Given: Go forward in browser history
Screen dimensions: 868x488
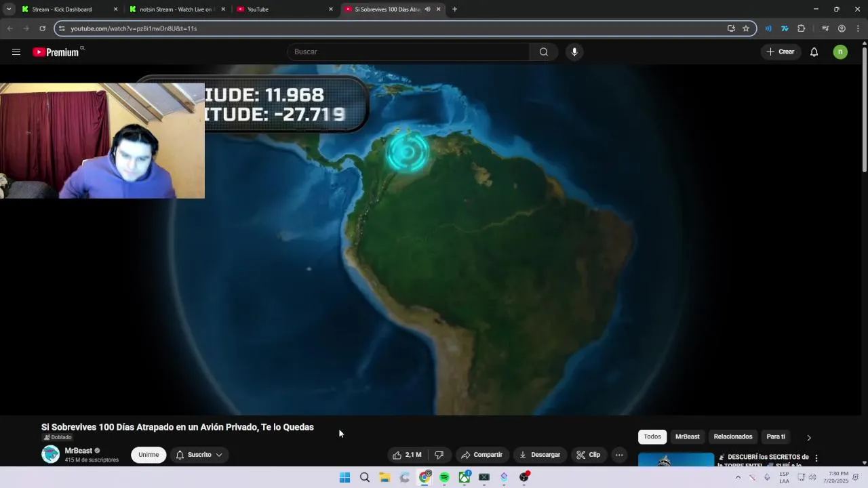Looking at the screenshot, I should (26, 28).
